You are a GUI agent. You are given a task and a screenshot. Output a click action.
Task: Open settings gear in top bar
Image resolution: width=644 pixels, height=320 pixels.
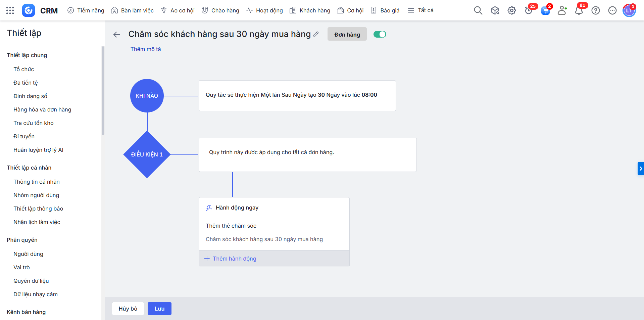[x=511, y=10]
